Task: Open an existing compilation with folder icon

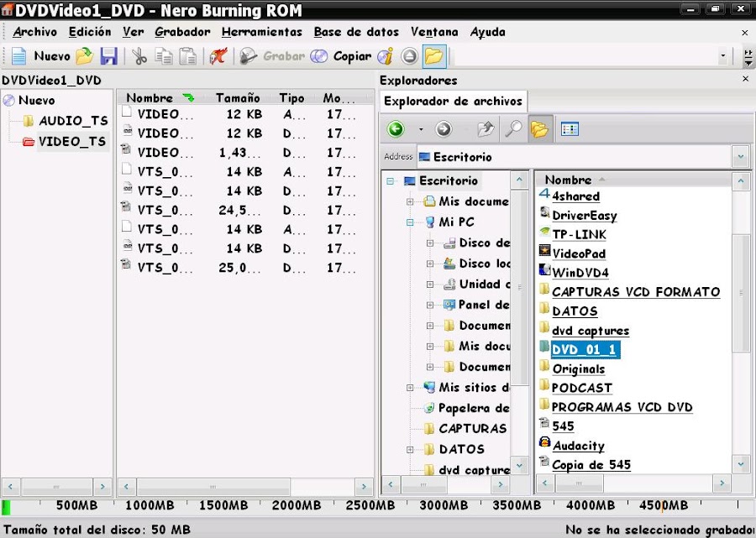Action: (x=85, y=56)
